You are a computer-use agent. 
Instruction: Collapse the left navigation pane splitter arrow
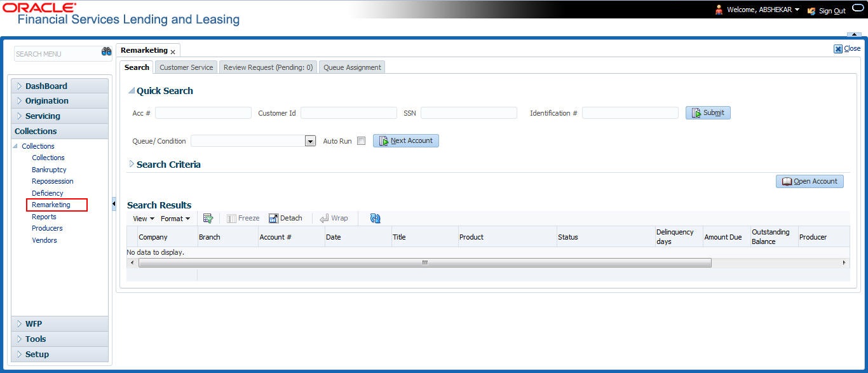[114, 204]
